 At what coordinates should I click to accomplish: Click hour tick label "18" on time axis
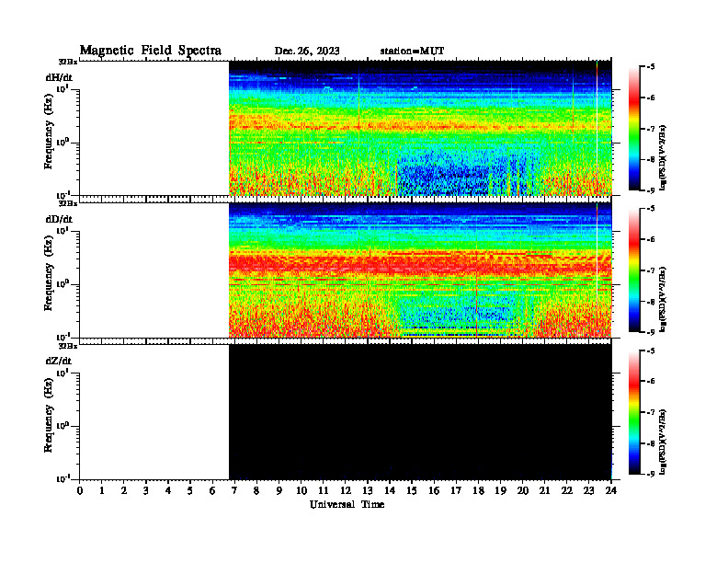tap(478, 491)
